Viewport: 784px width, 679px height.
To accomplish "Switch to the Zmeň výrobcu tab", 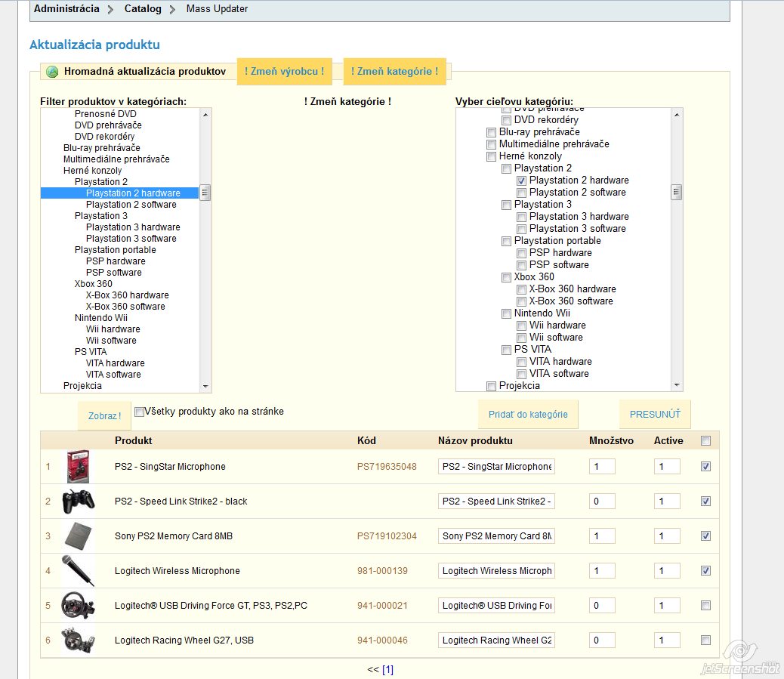I will (284, 72).
